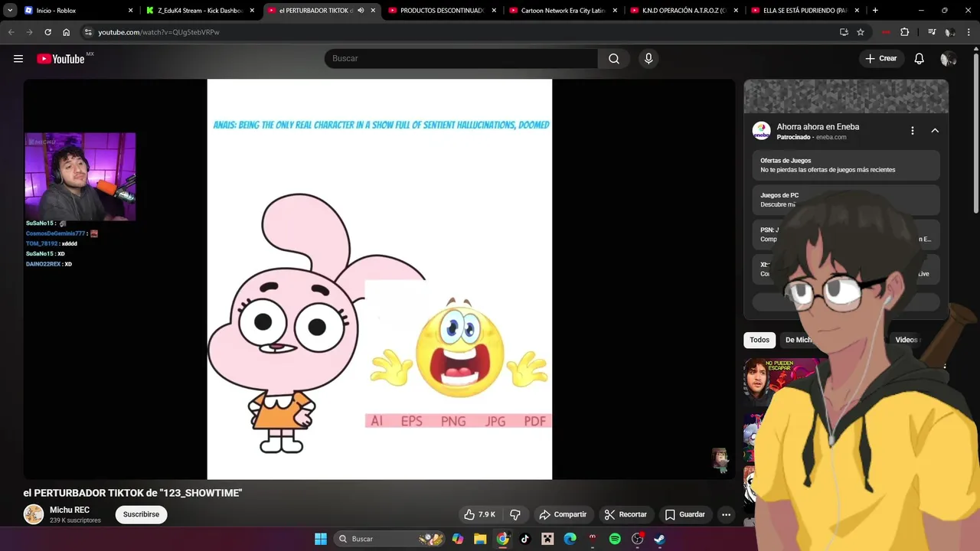Install the app from the address bar icon

(844, 32)
